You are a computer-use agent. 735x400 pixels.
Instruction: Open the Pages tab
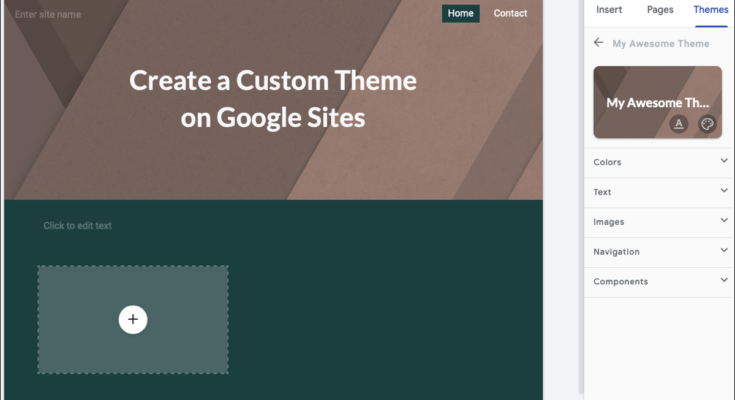pyautogui.click(x=660, y=10)
